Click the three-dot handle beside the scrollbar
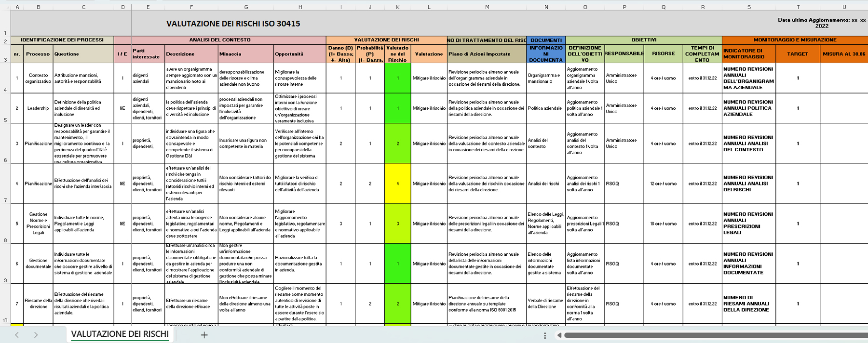This screenshot has width=868, height=343. [545, 335]
